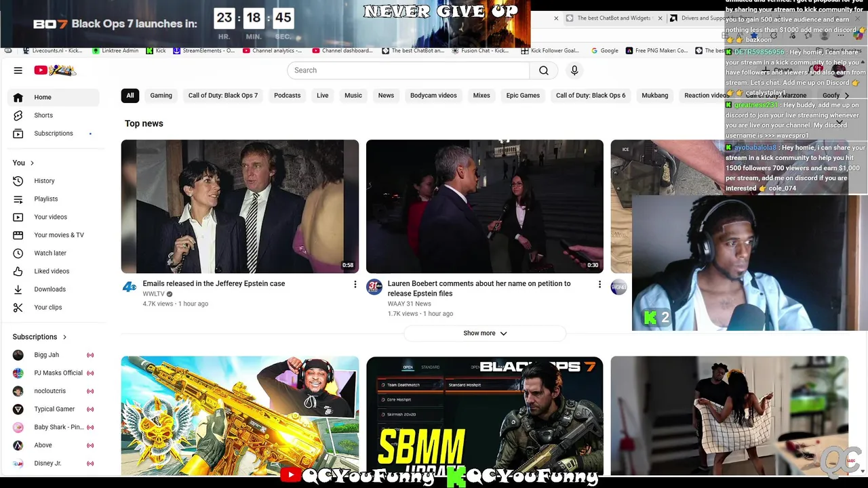Open 'Emails released in the Jefferey Epstein case'
The height and width of the screenshot is (488, 868).
tap(214, 284)
